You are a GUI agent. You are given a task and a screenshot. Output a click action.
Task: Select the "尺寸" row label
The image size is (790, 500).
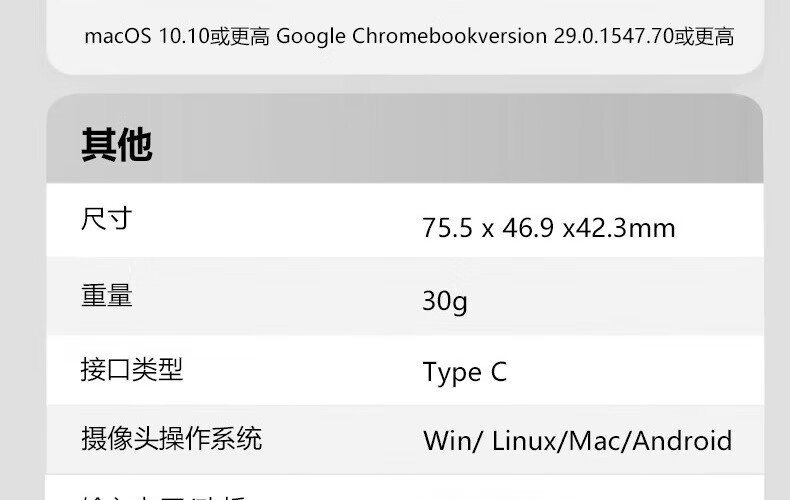point(106,218)
